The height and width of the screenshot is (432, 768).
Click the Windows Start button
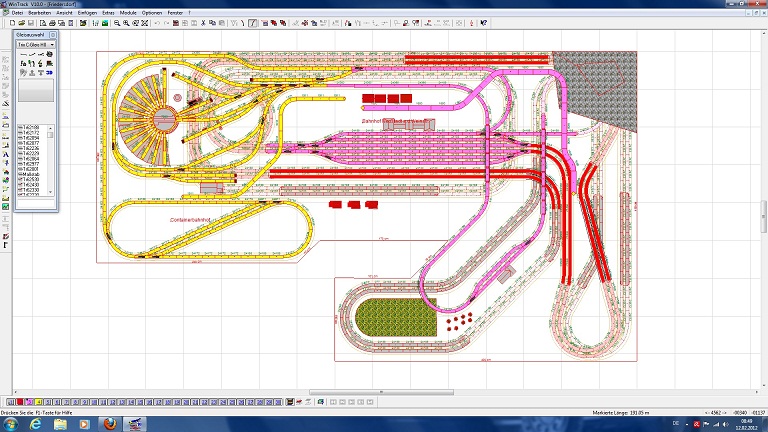[12, 423]
